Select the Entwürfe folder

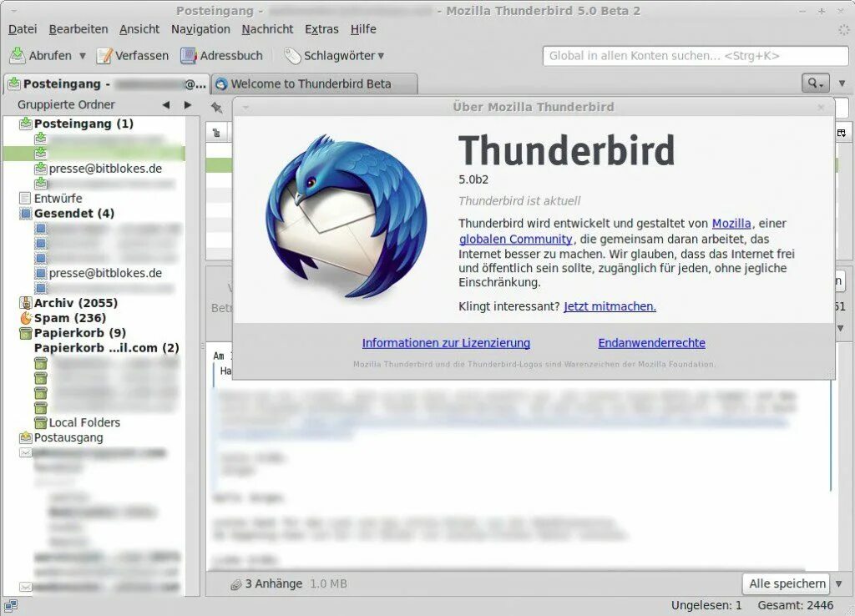coord(58,199)
